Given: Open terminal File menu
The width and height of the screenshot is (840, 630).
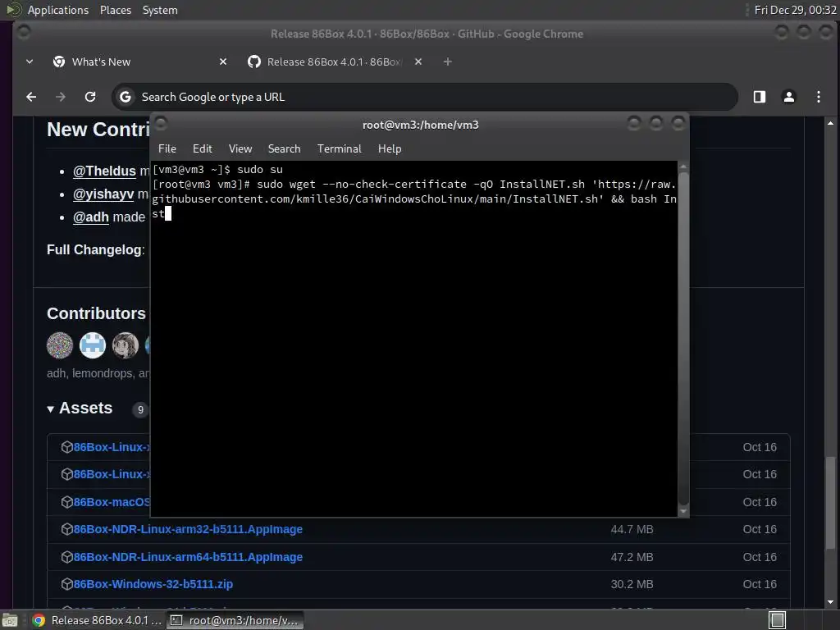Looking at the screenshot, I should pos(167,149).
